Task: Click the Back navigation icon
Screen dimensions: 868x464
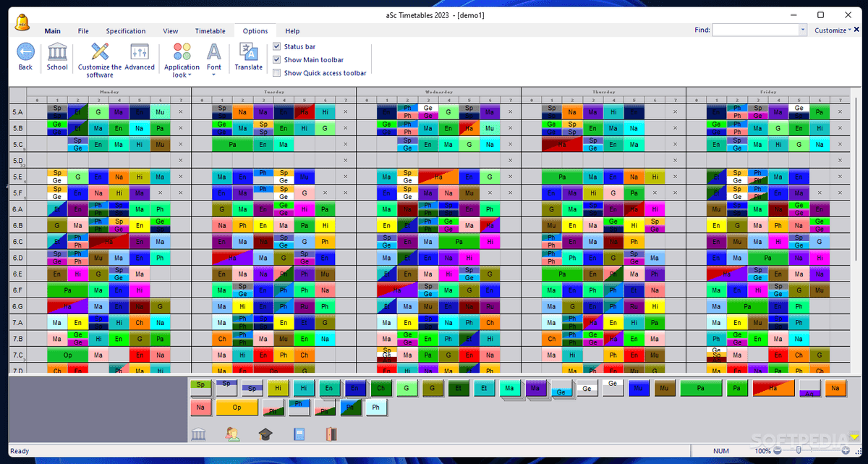Action: click(25, 54)
